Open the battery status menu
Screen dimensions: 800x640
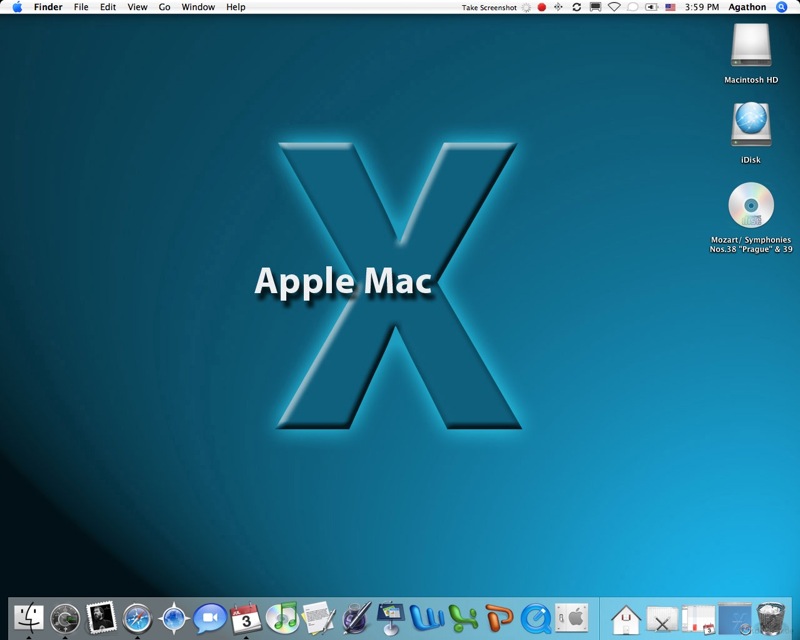pos(652,7)
